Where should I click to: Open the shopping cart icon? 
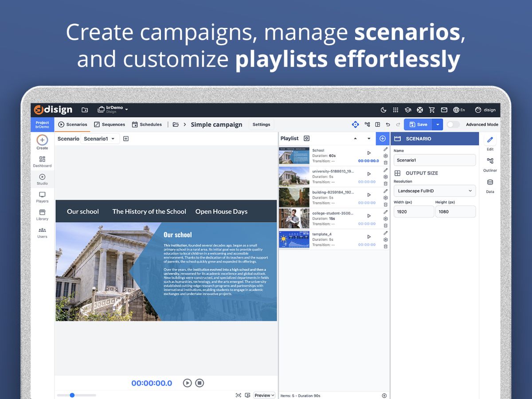click(432, 110)
